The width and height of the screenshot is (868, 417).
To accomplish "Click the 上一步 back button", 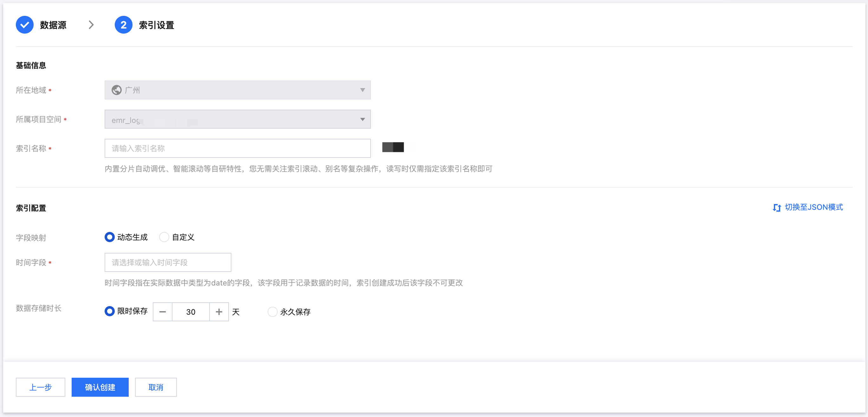I will pyautogui.click(x=41, y=387).
